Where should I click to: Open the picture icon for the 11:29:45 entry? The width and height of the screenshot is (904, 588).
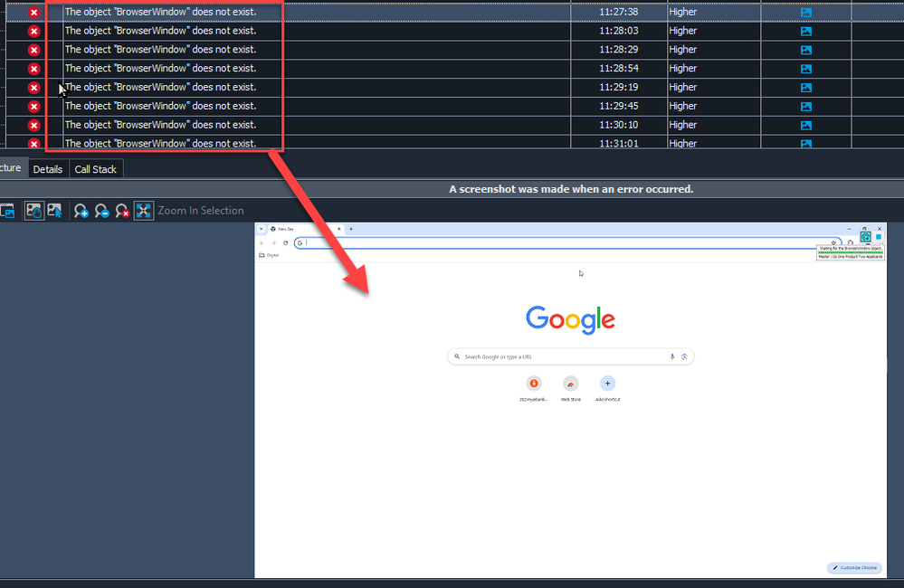click(806, 107)
